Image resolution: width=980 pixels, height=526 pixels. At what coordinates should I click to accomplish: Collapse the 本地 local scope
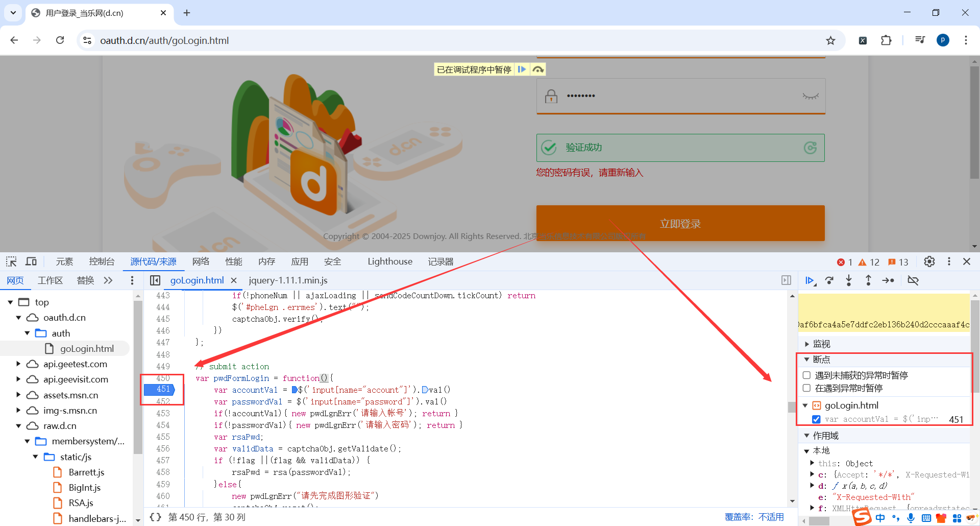[807, 451]
